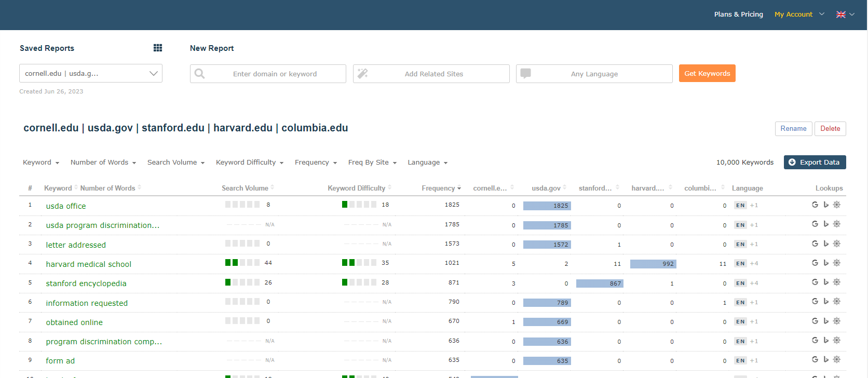Viewport: 868px width, 378px height.
Task: Click Google lookup icon for 'usda office'
Action: pos(815,205)
